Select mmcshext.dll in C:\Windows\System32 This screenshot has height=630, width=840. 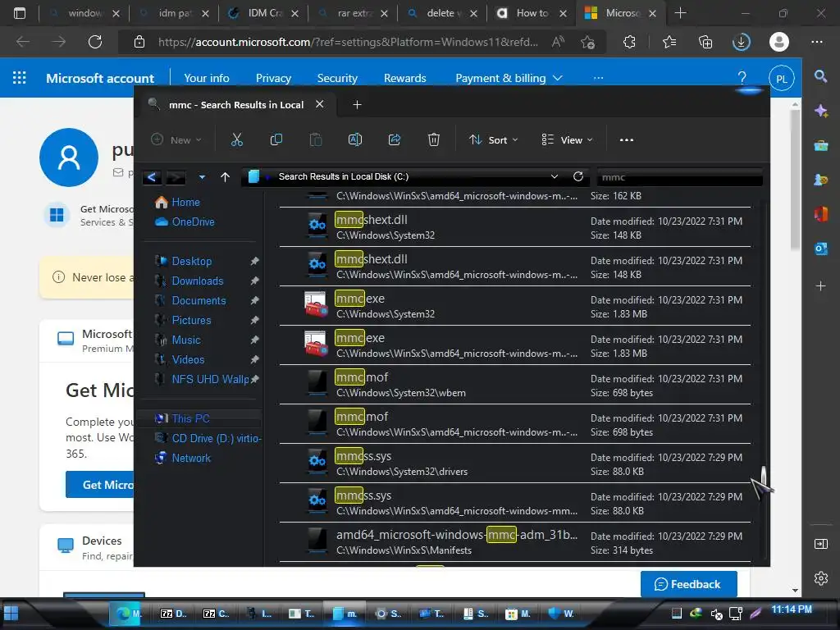pyautogui.click(x=514, y=227)
